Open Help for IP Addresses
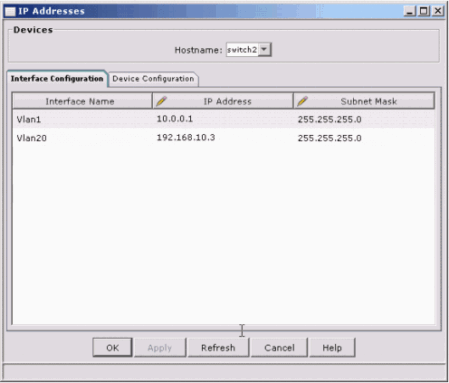This screenshot has height=383, width=449. click(x=332, y=348)
